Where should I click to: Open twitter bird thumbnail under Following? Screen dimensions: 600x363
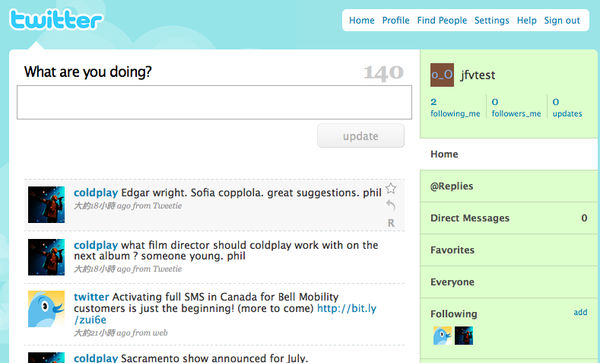coord(442,336)
